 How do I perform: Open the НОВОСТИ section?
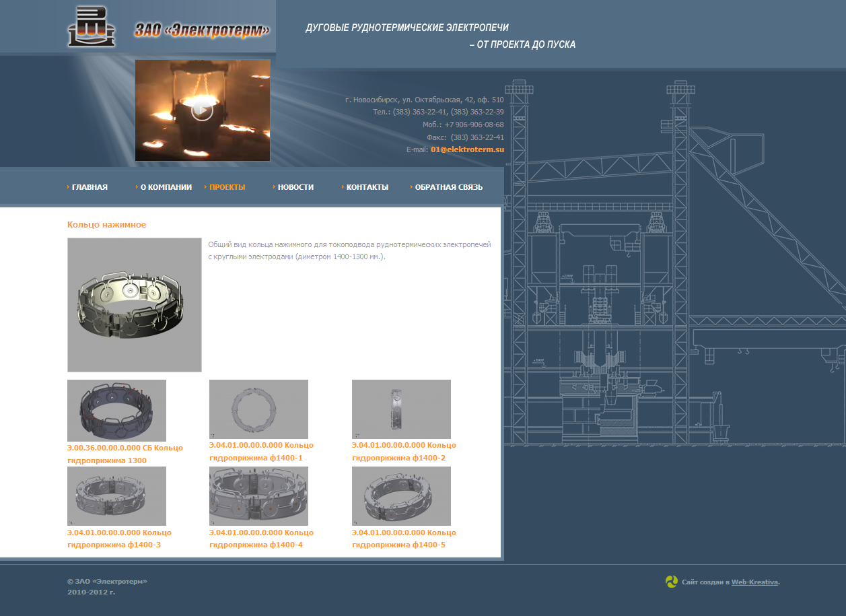(x=295, y=187)
